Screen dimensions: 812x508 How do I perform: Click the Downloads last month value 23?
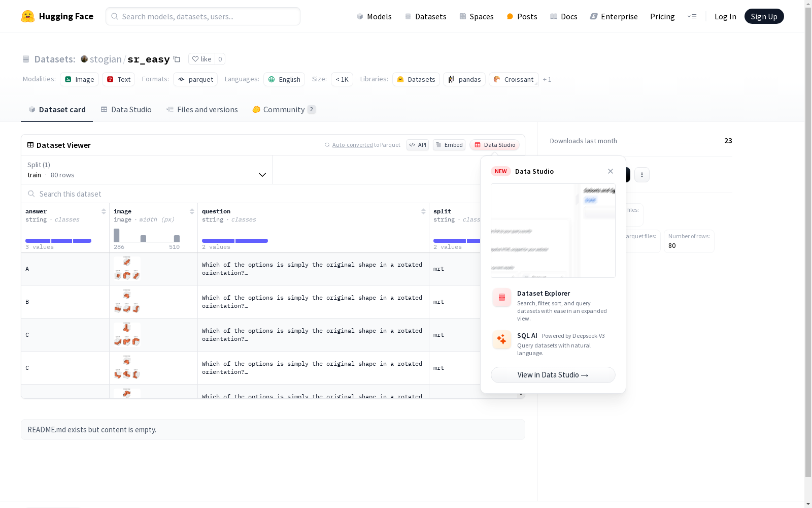coord(728,141)
